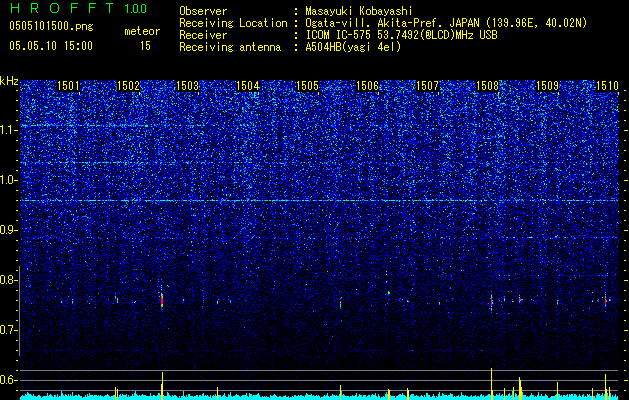This screenshot has width=629, height=400.
Task: Click the Receiving Location label
Action: (x=233, y=23)
